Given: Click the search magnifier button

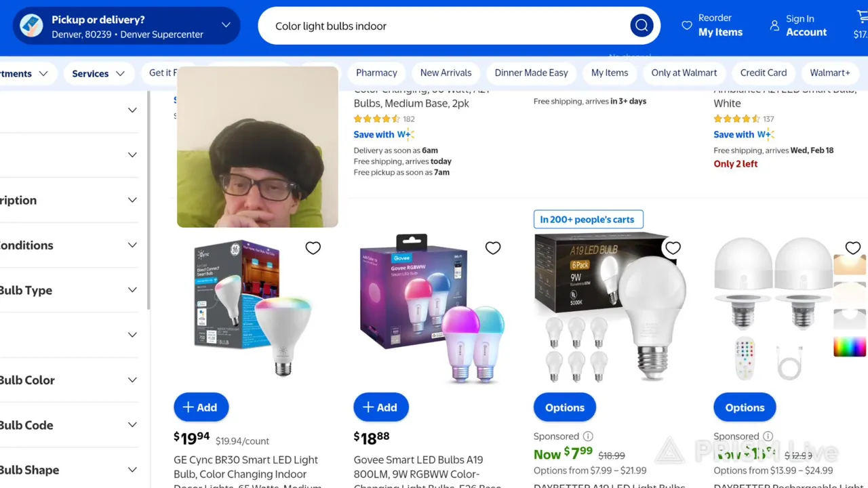Looking at the screenshot, I should [641, 26].
